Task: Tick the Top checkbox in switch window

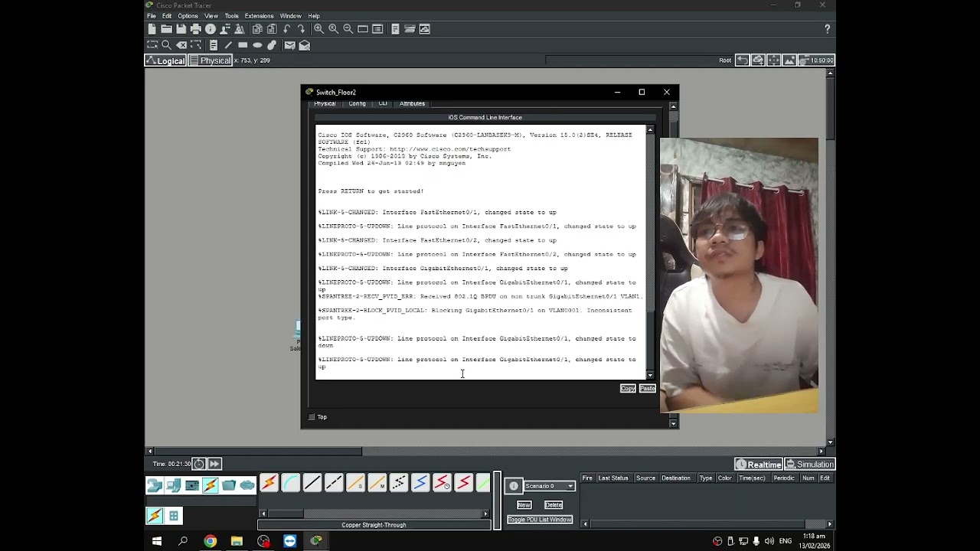Action: tap(312, 417)
